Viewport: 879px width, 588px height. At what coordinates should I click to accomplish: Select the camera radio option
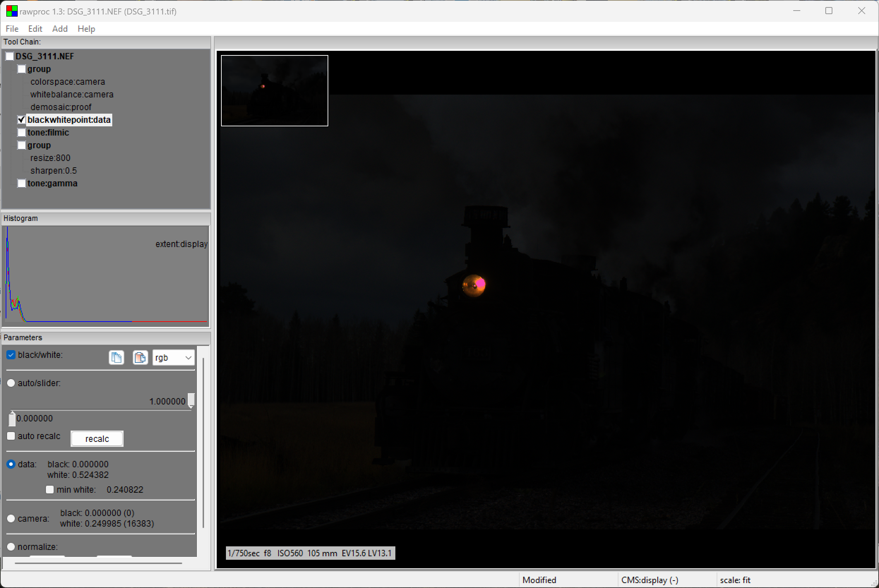(x=11, y=518)
